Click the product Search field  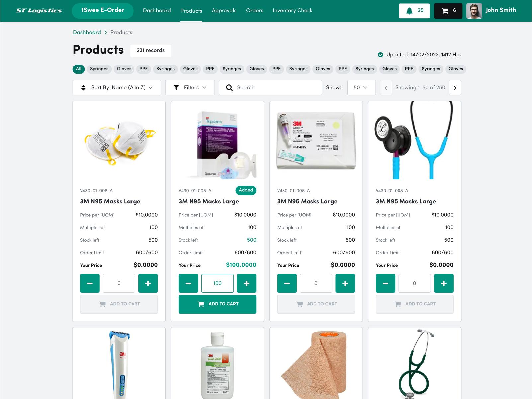coord(270,88)
